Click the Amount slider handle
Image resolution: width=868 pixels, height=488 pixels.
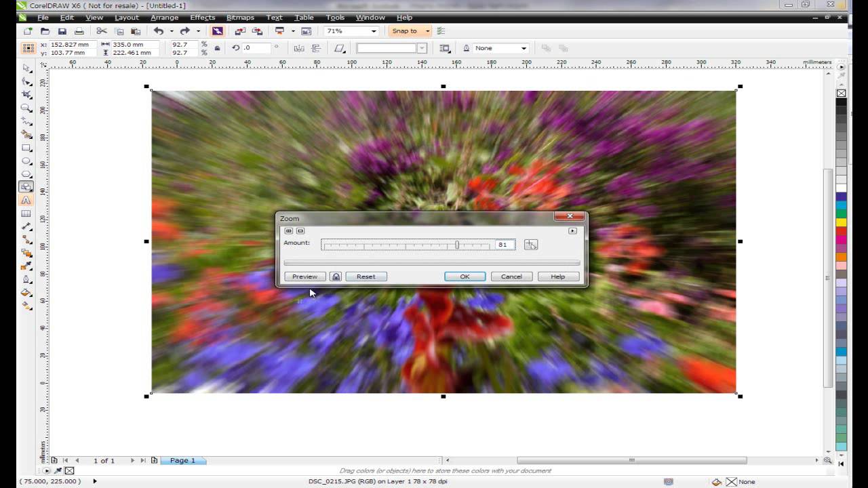point(458,245)
